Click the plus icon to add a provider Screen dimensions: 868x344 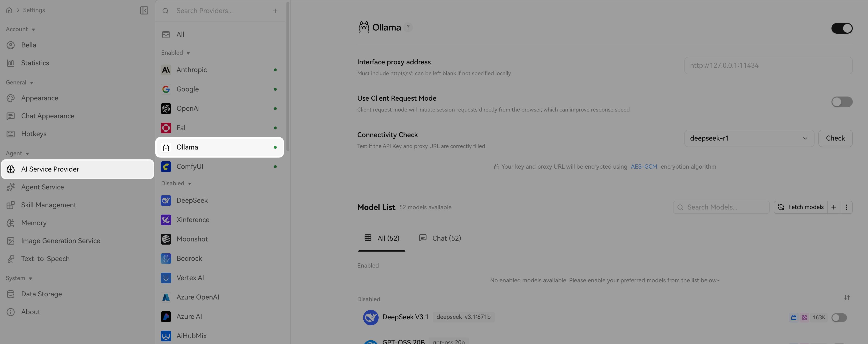(x=275, y=10)
